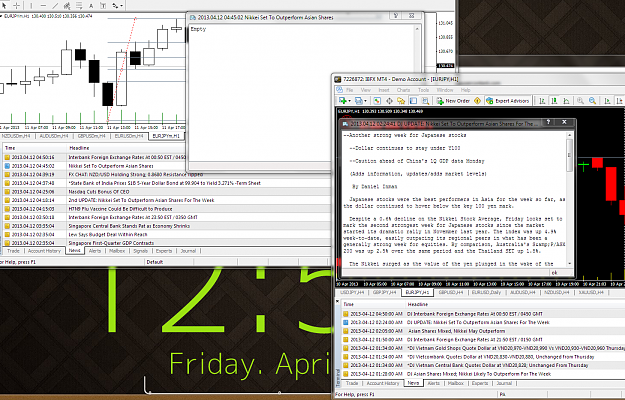Select the AUDUSDm,H4 chart tab in left window
625x400 pixels.
(x=54, y=136)
